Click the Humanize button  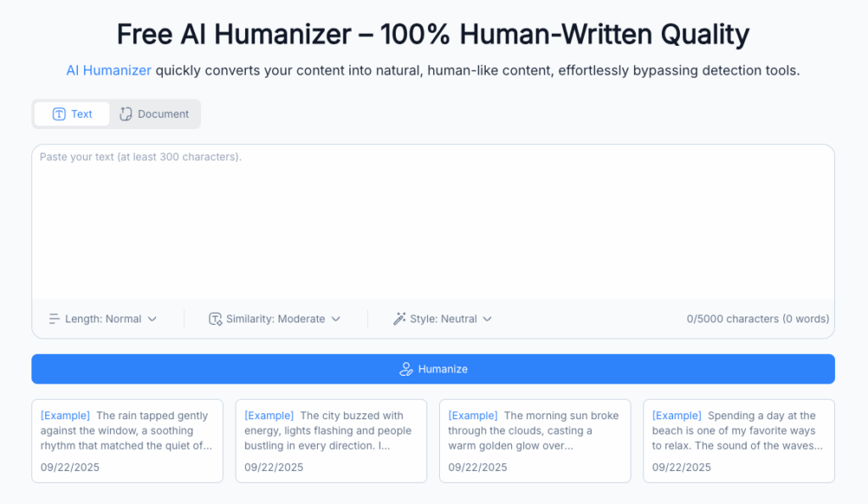coord(433,369)
